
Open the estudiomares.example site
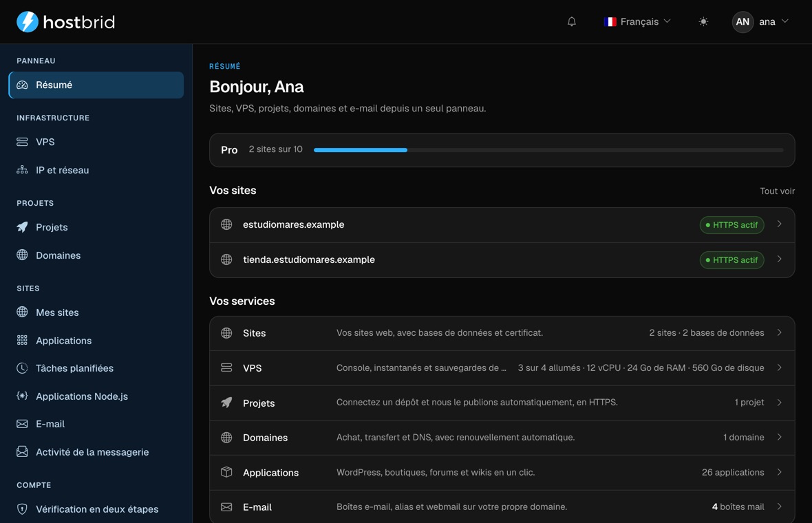(x=502, y=225)
